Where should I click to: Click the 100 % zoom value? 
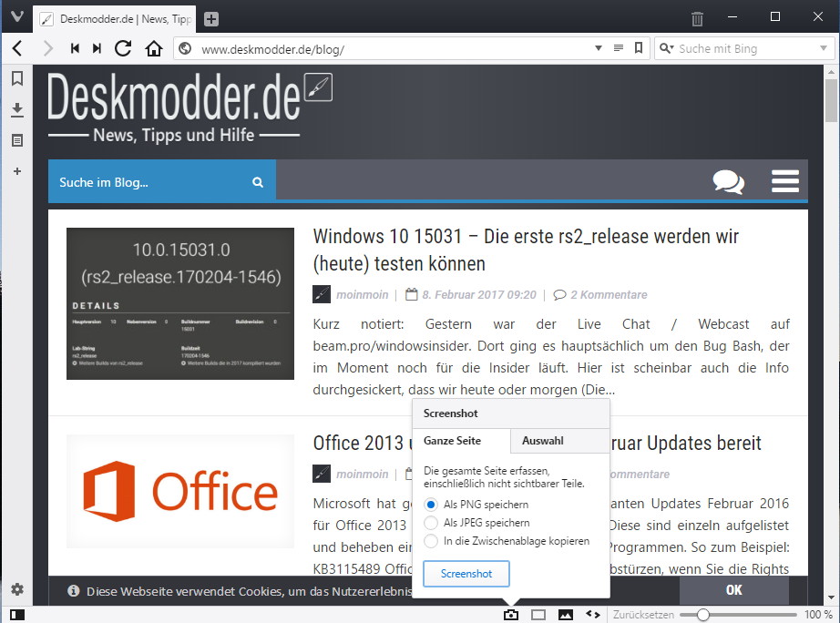817,615
